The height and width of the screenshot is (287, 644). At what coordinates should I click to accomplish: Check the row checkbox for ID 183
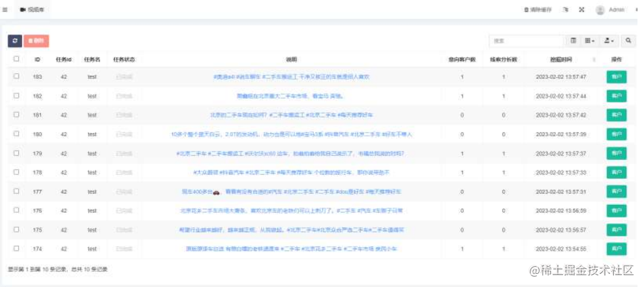(16, 76)
